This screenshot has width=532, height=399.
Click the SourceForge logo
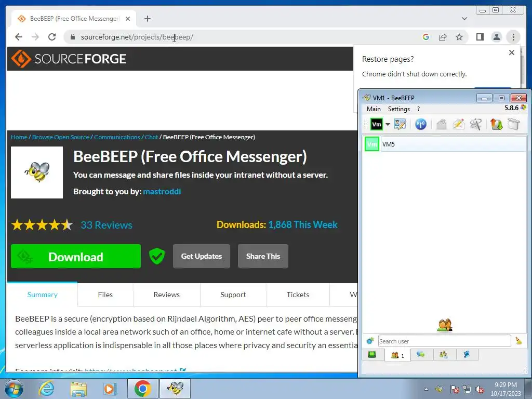(x=69, y=59)
